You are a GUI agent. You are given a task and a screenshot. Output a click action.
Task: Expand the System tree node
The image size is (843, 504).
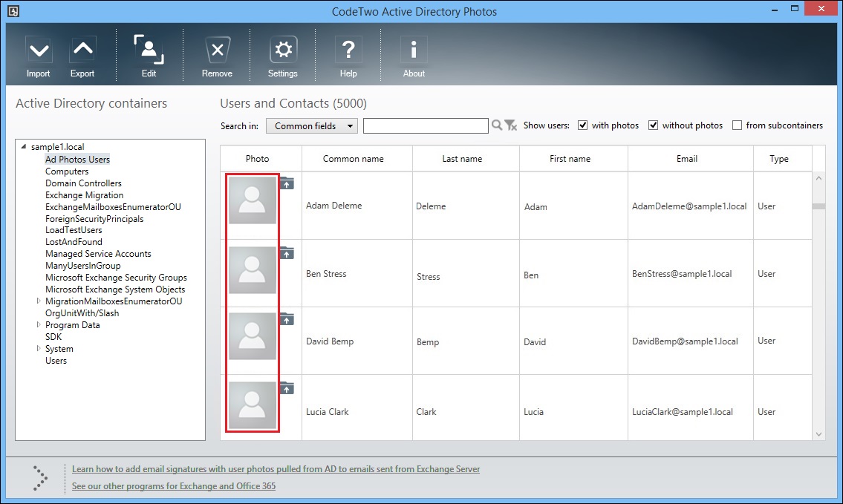38,348
